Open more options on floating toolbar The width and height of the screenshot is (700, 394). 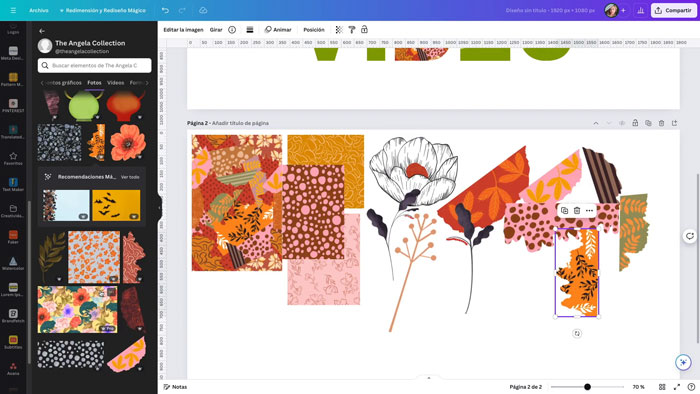(x=589, y=211)
